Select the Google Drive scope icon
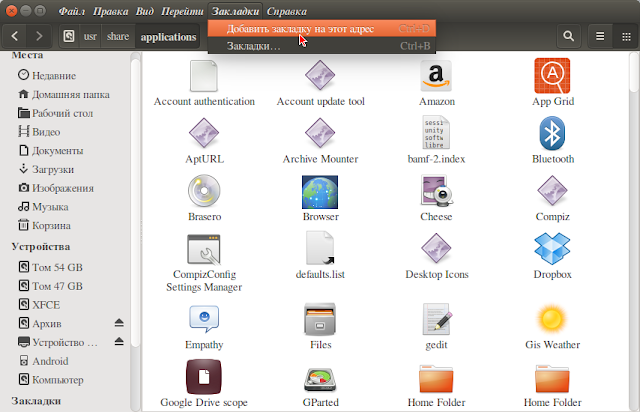The image size is (640, 412). coord(204,376)
